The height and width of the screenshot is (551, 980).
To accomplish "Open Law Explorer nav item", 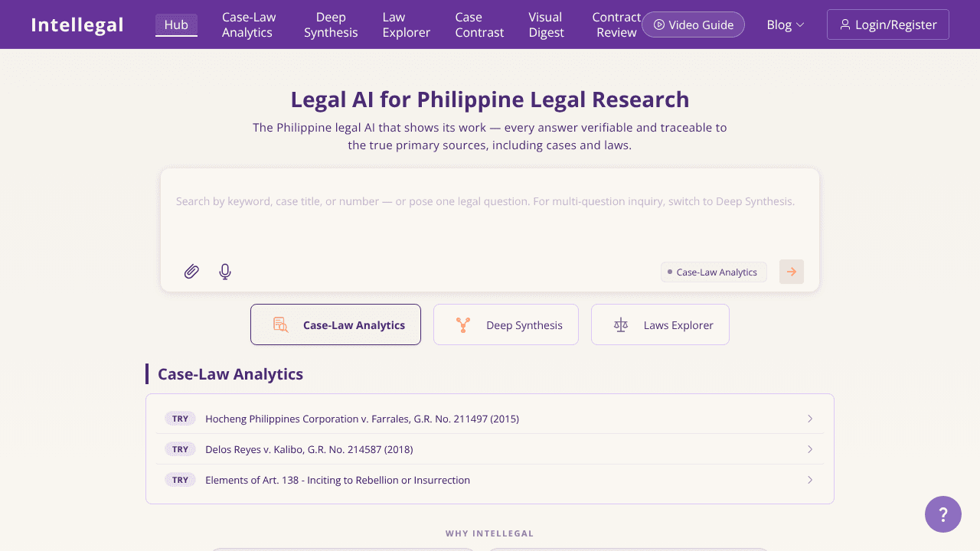I will point(407,24).
